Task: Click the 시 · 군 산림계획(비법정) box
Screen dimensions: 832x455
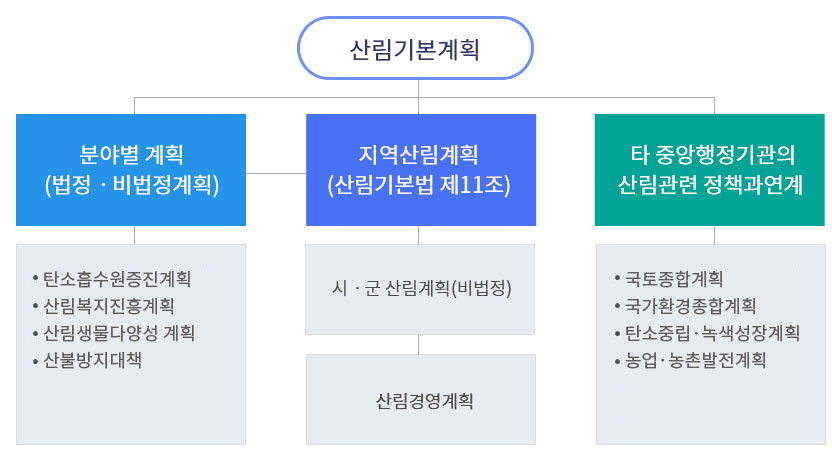Action: pyautogui.click(x=420, y=289)
